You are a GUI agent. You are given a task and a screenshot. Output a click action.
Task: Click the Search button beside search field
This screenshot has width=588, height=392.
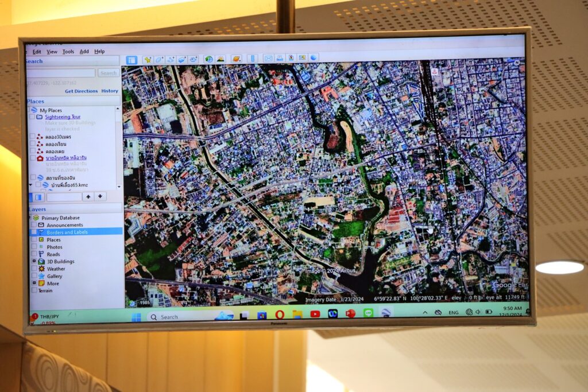(x=109, y=73)
